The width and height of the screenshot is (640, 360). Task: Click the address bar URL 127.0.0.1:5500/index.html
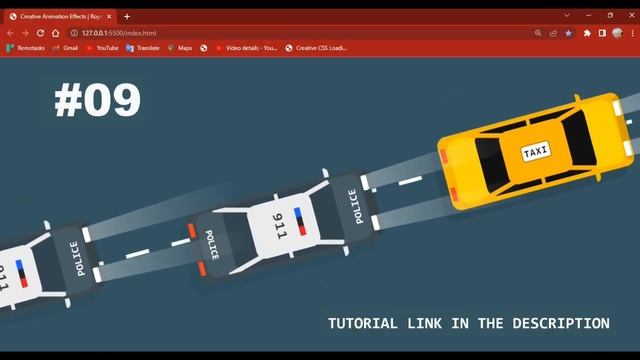click(x=119, y=33)
